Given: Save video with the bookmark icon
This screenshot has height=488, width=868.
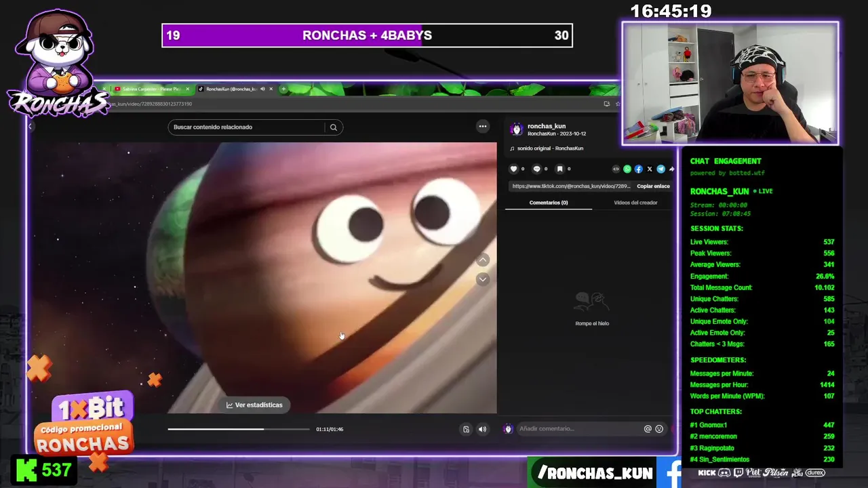Looking at the screenshot, I should coord(559,169).
